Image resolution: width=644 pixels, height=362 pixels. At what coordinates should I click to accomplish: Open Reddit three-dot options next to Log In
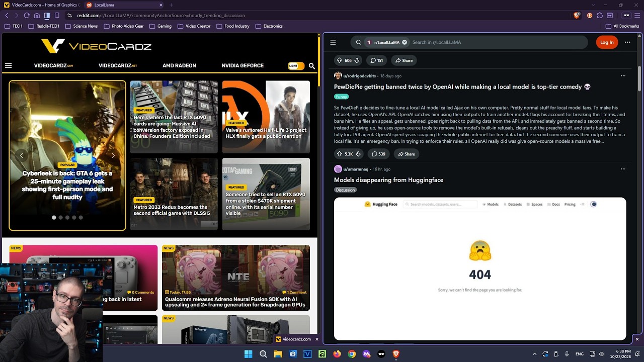pyautogui.click(x=627, y=42)
